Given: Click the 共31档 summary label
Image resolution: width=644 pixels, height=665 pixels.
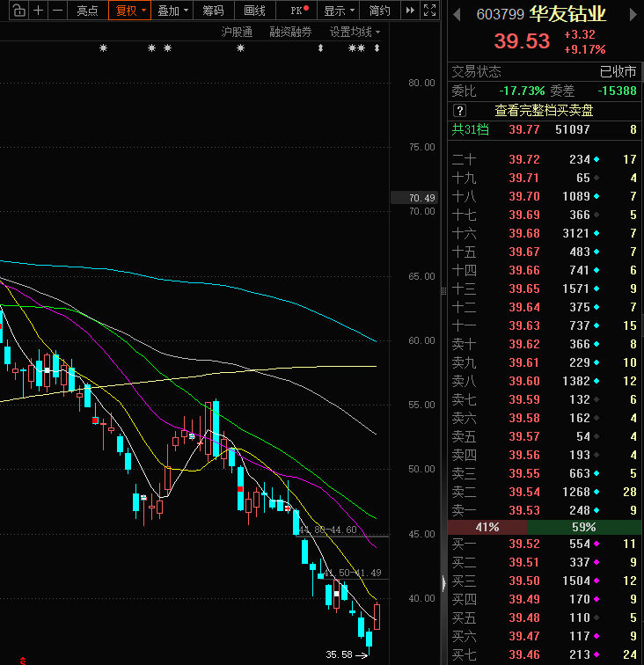Looking at the screenshot, I should 470,129.
